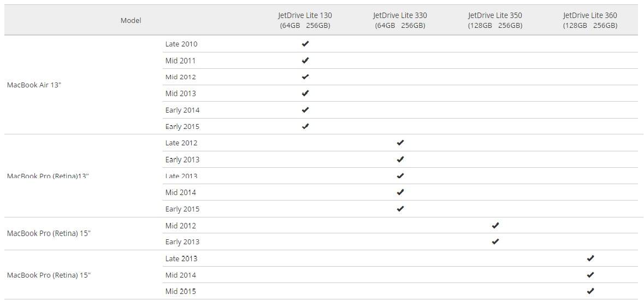
Task: Click the Model column header
Action: pos(131,20)
